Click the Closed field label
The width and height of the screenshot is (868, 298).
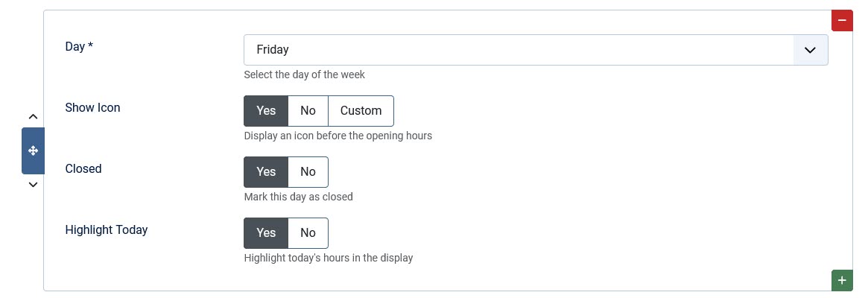click(83, 169)
